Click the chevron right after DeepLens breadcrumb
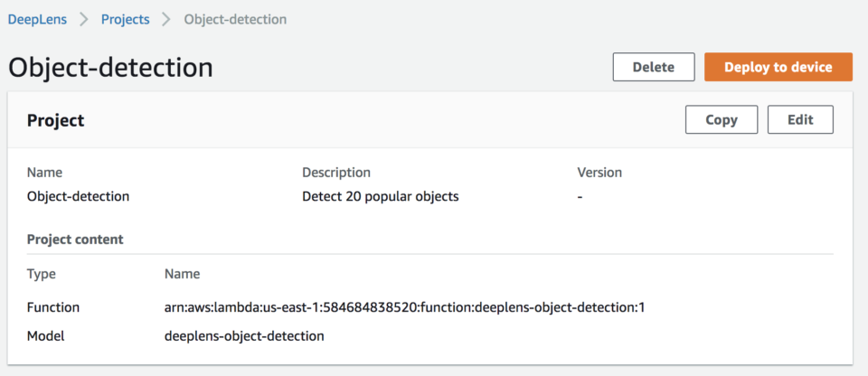Viewport: 868px width, 376px height. click(84, 19)
